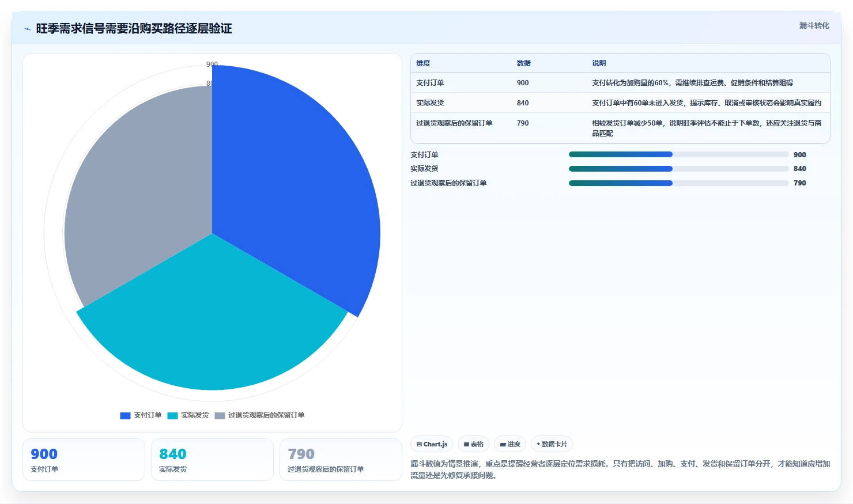
Task: Open the 900 支付订单 data card
Action: pyautogui.click(x=84, y=460)
